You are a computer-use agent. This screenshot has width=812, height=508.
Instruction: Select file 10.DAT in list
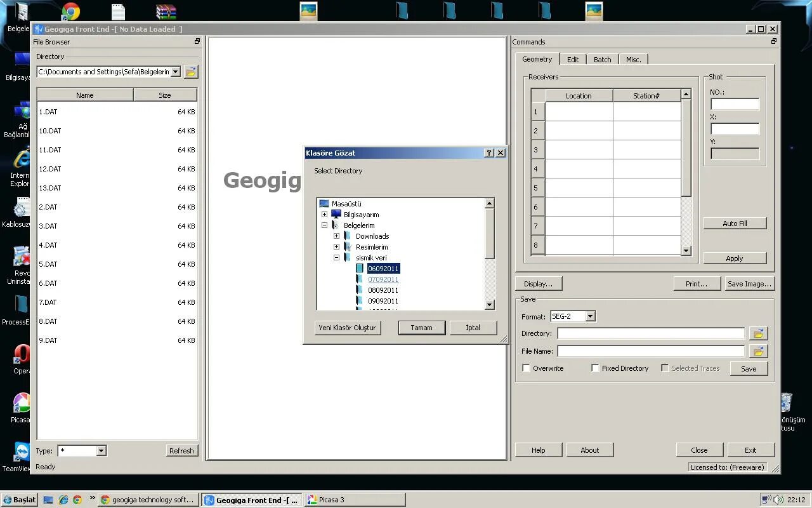[x=117, y=131]
